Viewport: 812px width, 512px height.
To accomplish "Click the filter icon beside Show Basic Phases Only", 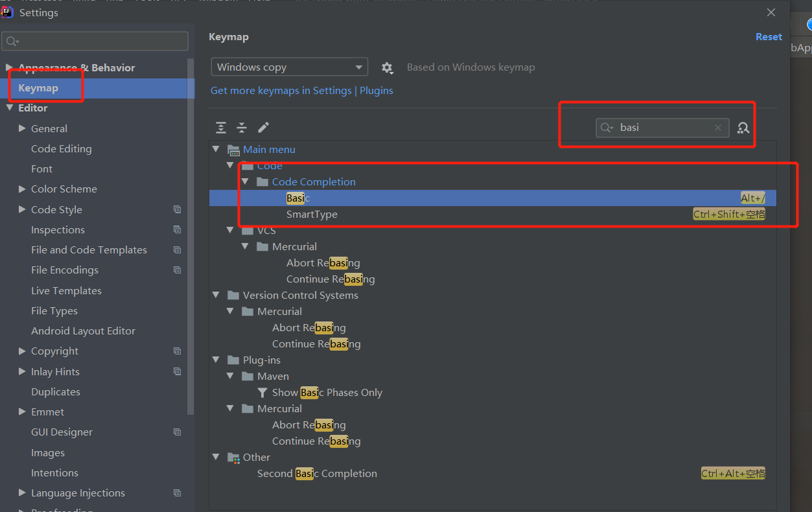I will tap(262, 393).
